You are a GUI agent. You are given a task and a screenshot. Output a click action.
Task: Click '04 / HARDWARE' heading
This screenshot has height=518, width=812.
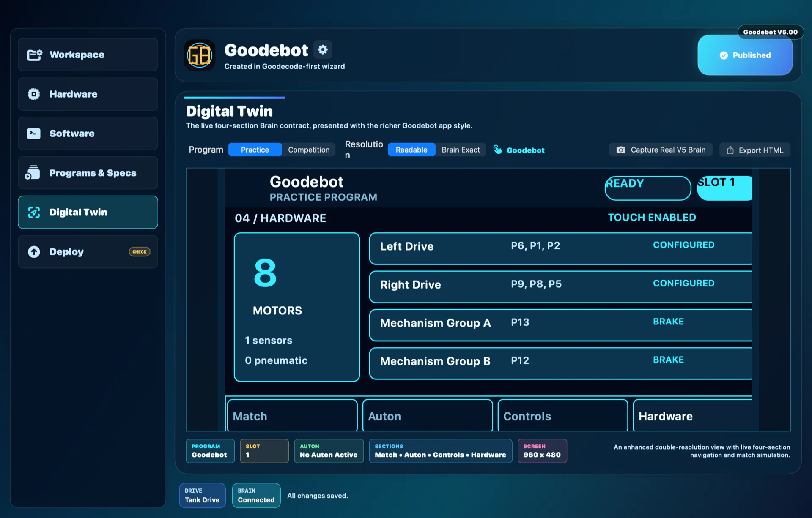pyautogui.click(x=280, y=218)
